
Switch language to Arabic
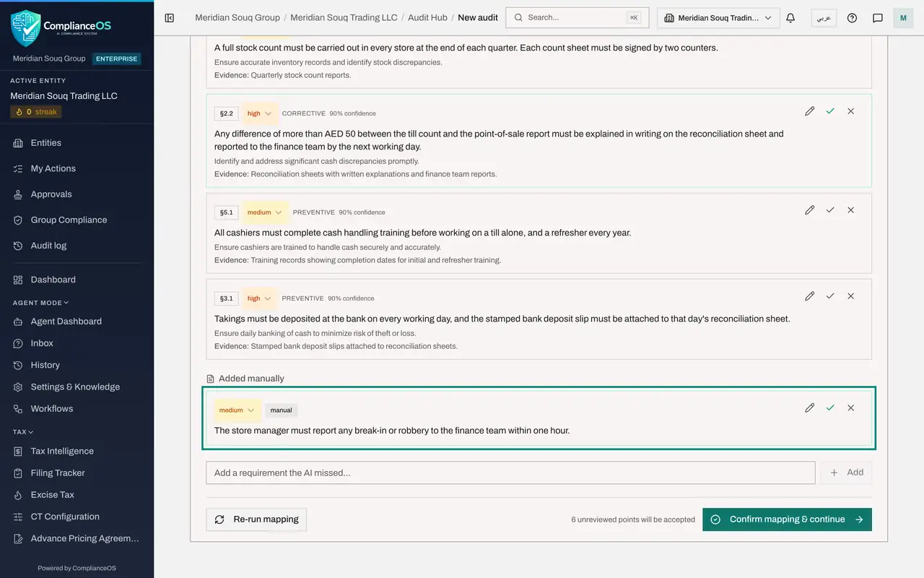pyautogui.click(x=824, y=18)
